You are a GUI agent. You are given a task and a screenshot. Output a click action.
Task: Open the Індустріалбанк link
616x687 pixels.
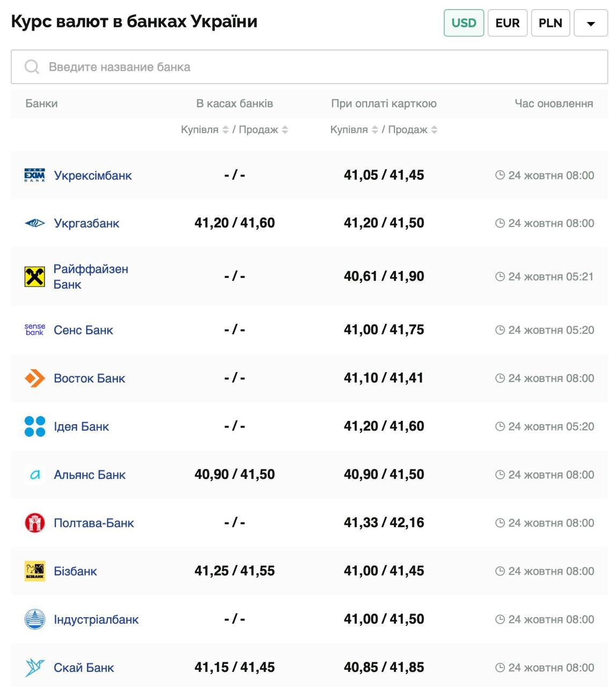pos(96,620)
